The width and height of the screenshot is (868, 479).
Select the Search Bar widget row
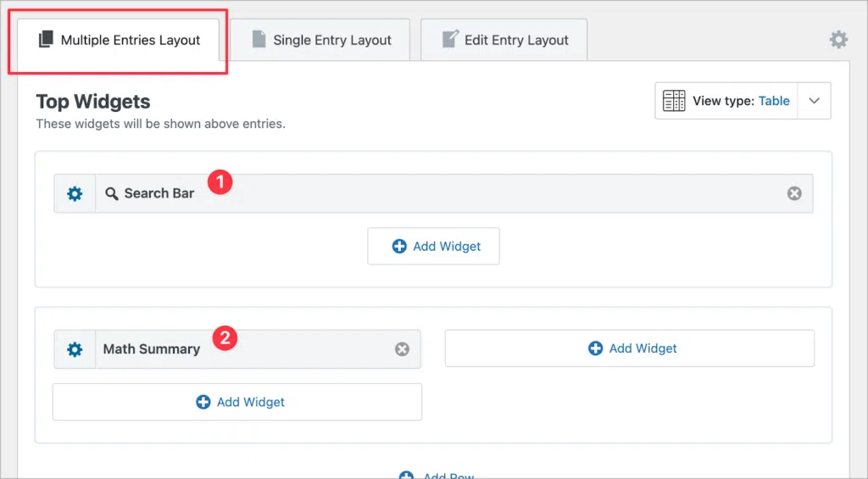click(433, 193)
